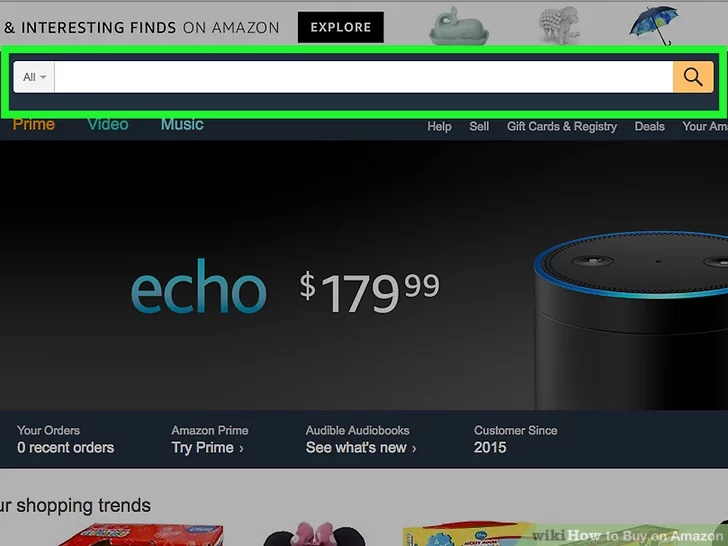The width and height of the screenshot is (728, 546).
Task: Go to the Help link
Action: tap(439, 126)
